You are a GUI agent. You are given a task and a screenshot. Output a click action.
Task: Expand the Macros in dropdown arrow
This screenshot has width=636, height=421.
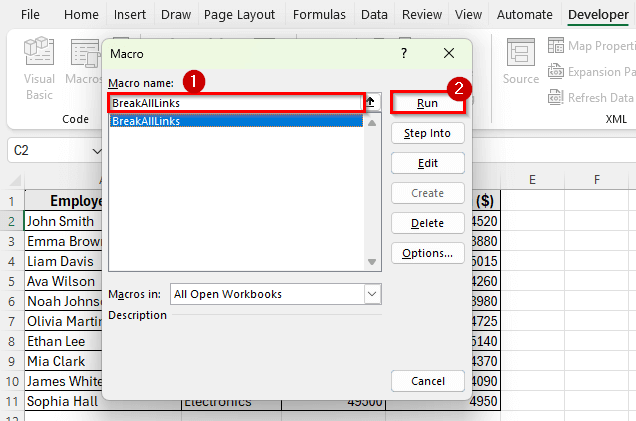[x=372, y=294]
